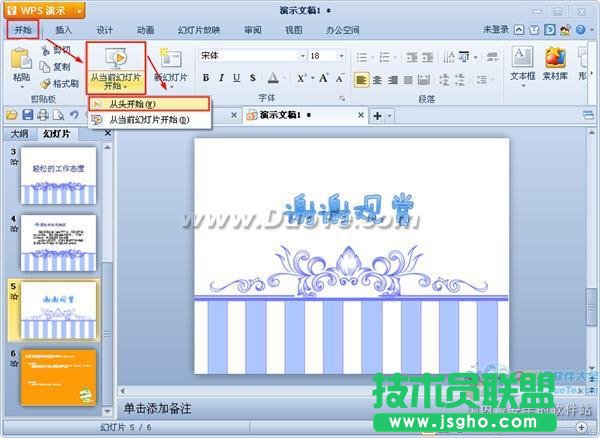This screenshot has height=438, width=600.
Task: Expand the 新幻灯片 layout arrow
Action: pyautogui.click(x=171, y=87)
